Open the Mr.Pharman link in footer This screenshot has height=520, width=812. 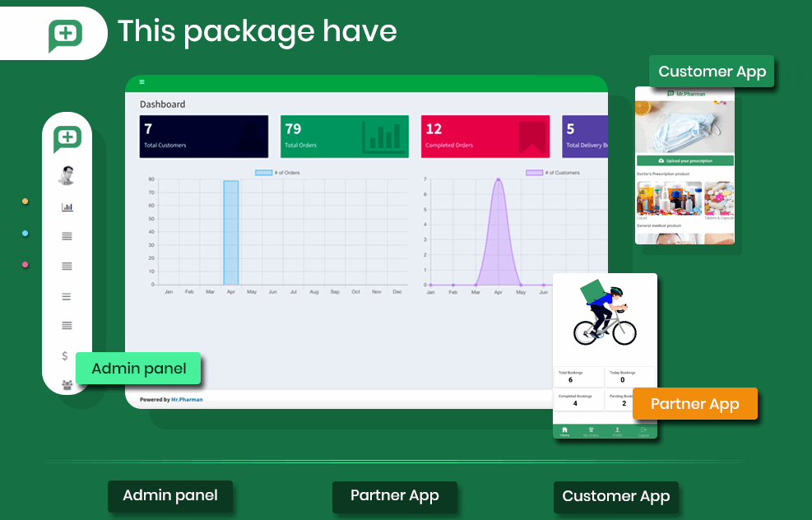[x=187, y=399]
